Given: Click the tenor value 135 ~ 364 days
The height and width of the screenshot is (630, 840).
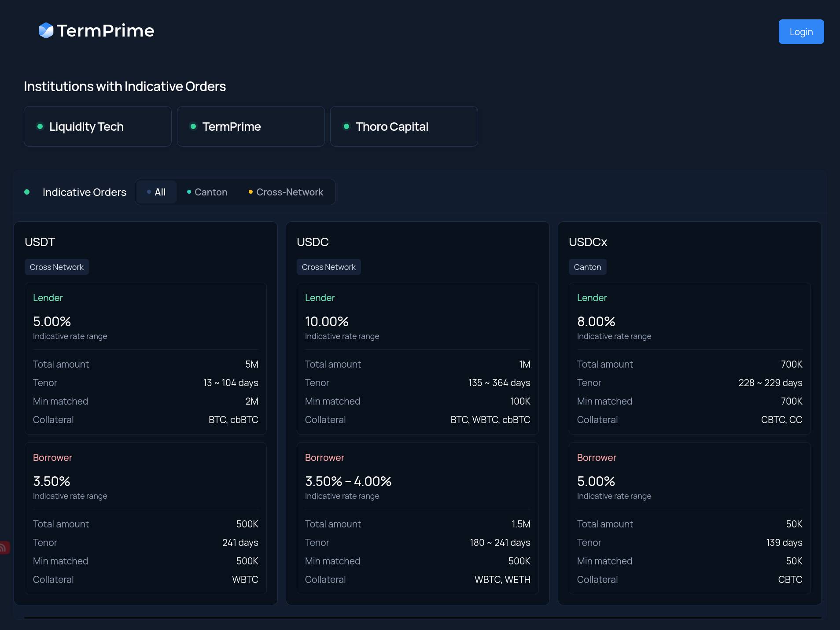Looking at the screenshot, I should click(499, 383).
